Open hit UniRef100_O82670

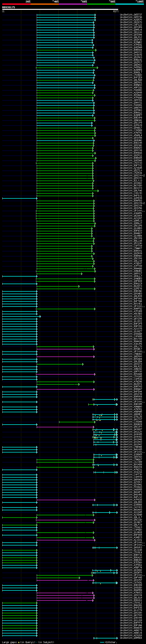coord(131,22)
